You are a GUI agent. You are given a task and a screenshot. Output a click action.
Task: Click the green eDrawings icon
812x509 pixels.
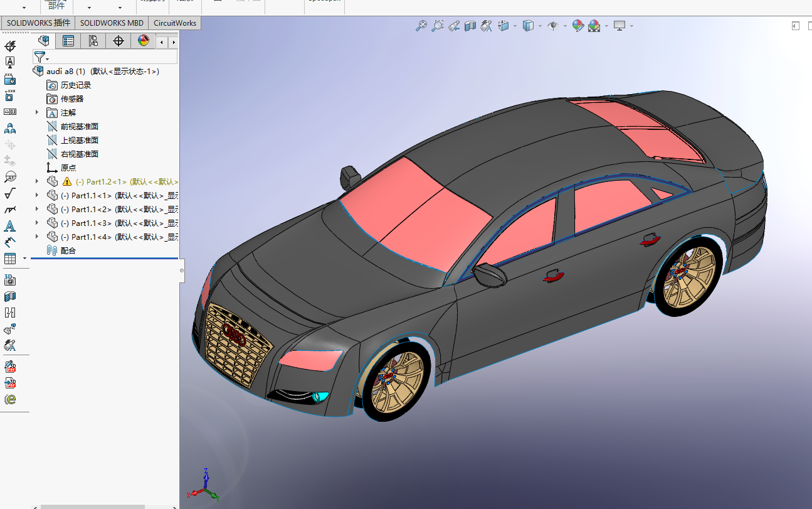tap(9, 399)
